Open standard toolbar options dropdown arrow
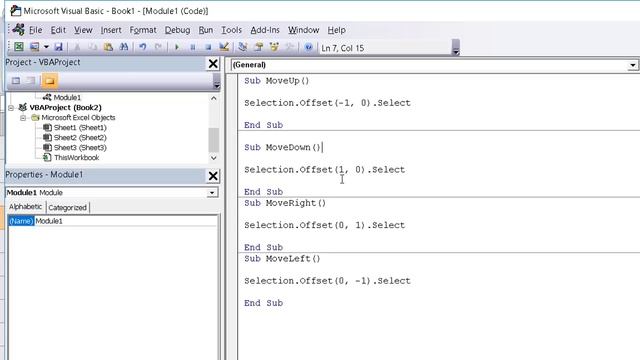640x360 pixels. click(x=456, y=47)
